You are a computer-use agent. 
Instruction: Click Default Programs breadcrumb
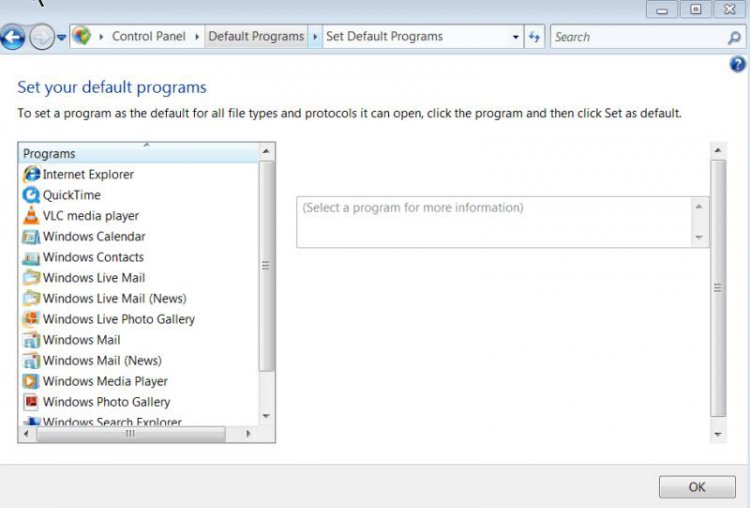tap(256, 36)
